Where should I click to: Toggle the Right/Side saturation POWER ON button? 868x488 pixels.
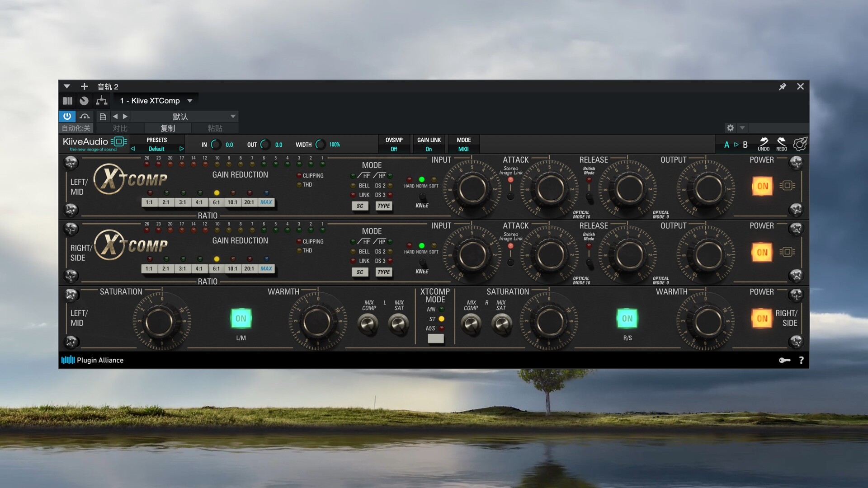tap(762, 319)
